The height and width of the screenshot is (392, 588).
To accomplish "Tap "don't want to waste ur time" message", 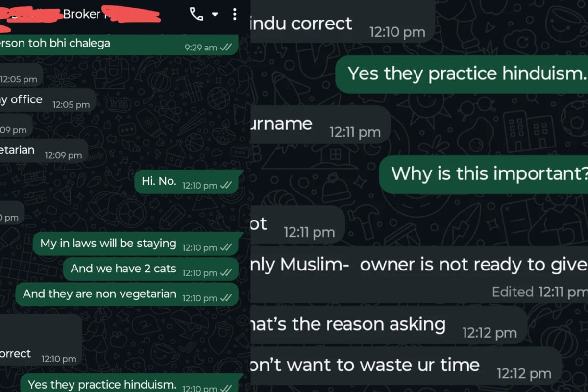I will coord(406,367).
